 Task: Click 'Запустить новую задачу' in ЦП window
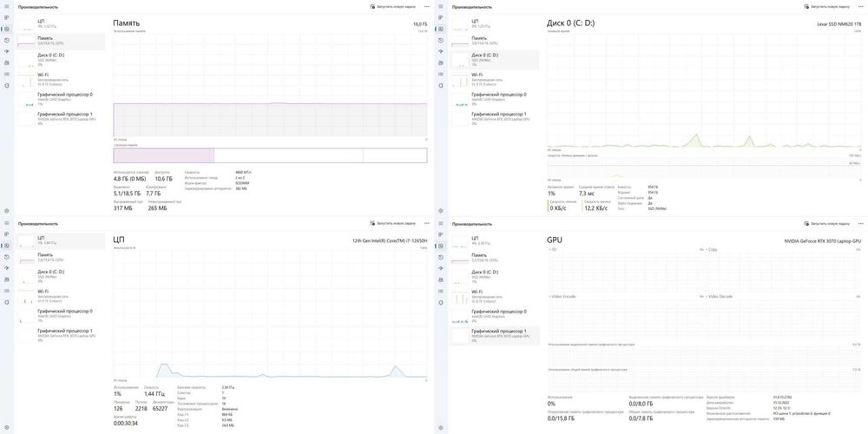[x=393, y=223]
